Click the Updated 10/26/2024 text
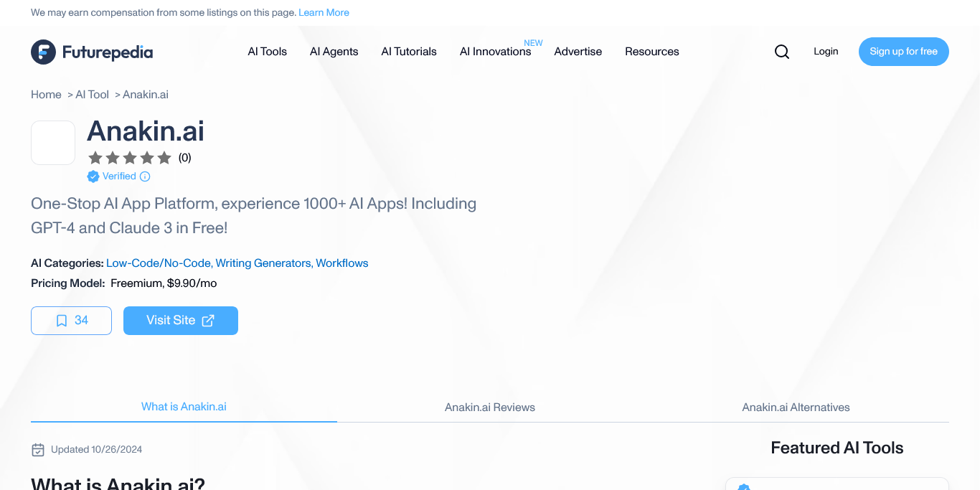 click(96, 450)
